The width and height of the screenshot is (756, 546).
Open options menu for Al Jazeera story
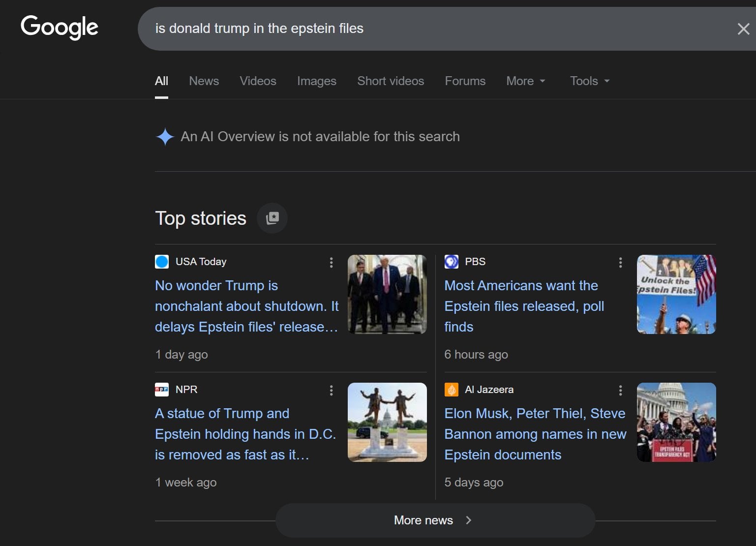pos(620,391)
